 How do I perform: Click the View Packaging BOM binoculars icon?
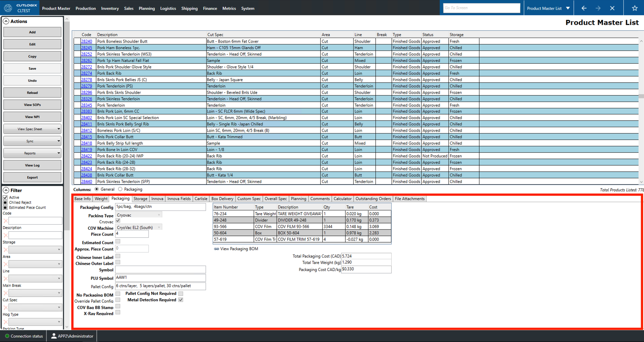point(216,249)
